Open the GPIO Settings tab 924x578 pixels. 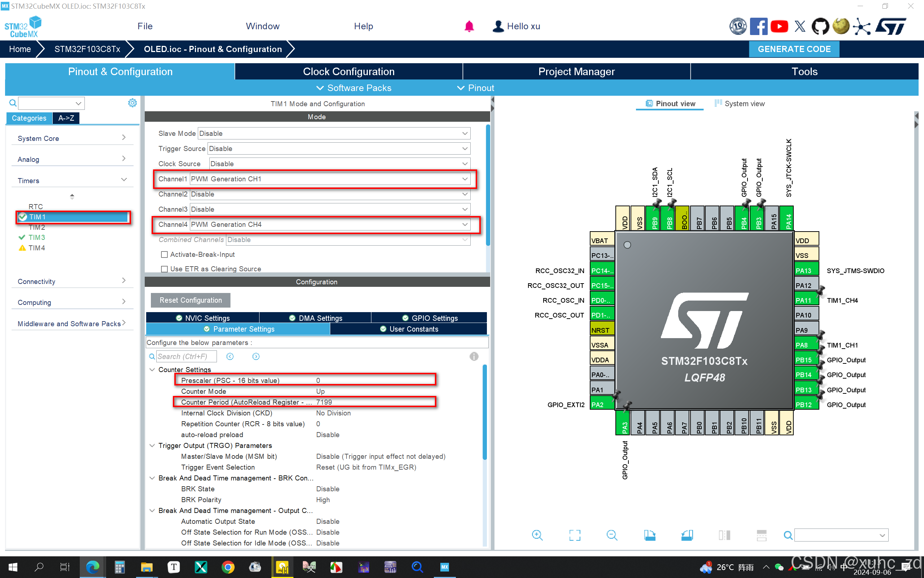pyautogui.click(x=430, y=318)
